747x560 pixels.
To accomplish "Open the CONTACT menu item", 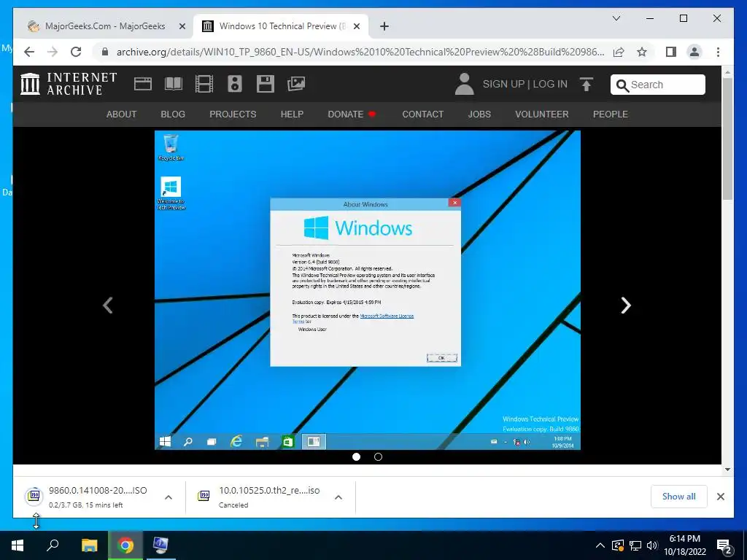I will 422,114.
